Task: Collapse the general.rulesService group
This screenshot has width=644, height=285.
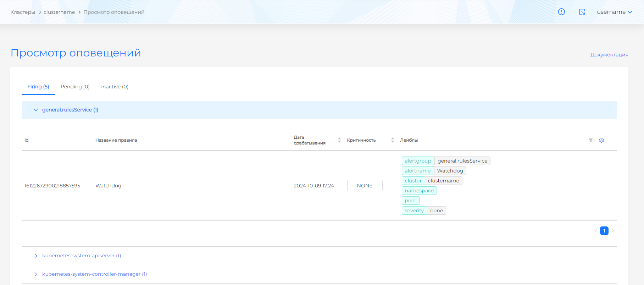Action: (x=36, y=110)
